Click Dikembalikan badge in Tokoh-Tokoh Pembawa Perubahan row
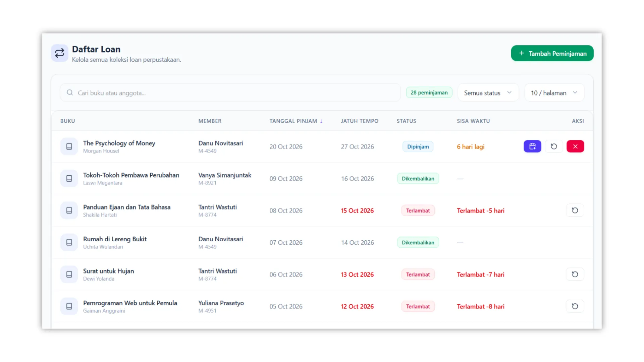Viewport: 644px width, 362px height. click(x=418, y=179)
